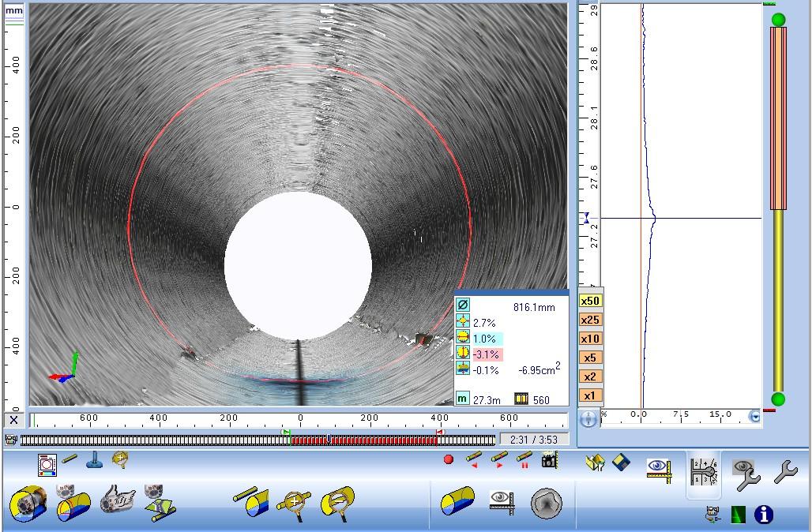Set graph magnification to x5

pyautogui.click(x=590, y=358)
